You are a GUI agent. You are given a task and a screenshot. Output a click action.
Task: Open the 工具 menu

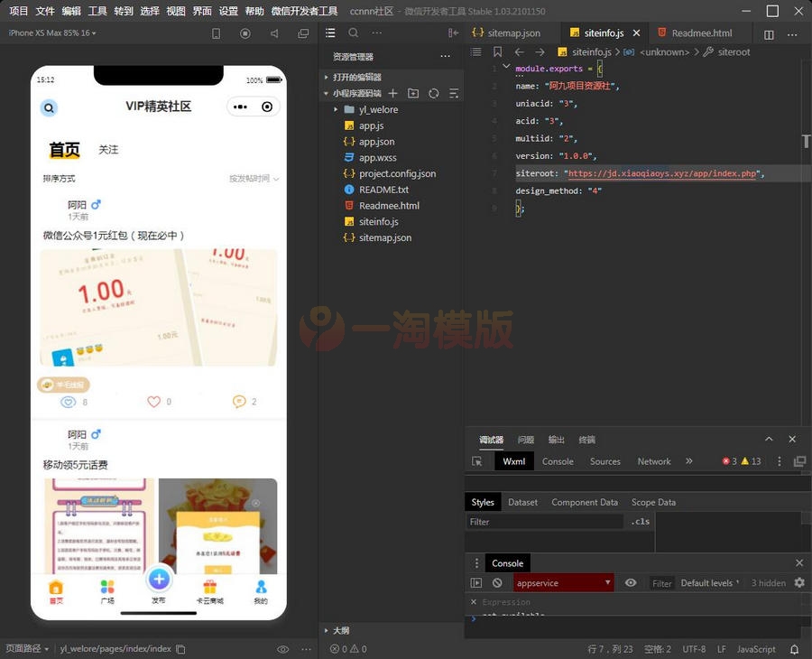(x=97, y=11)
